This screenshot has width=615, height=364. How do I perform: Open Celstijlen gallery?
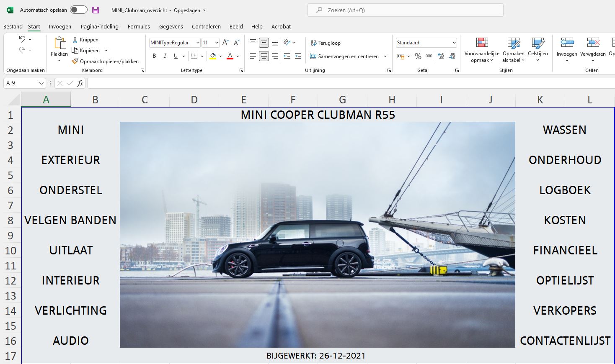[x=537, y=50]
